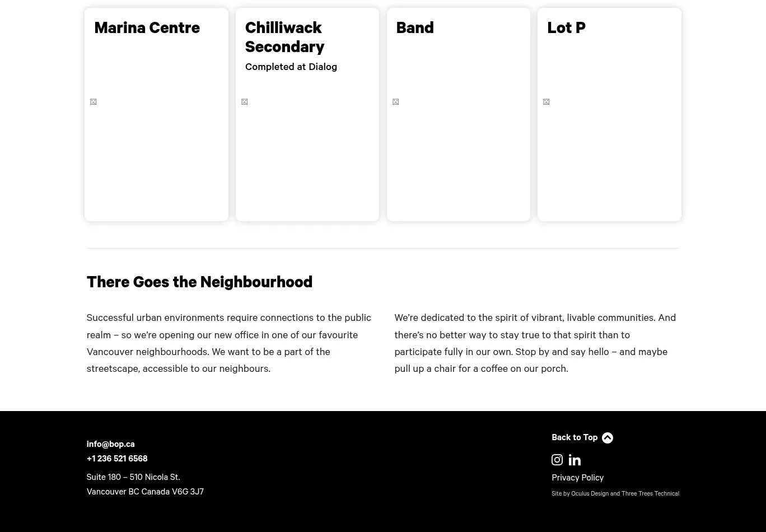Email info@bop.ca from the footer

pyautogui.click(x=110, y=444)
